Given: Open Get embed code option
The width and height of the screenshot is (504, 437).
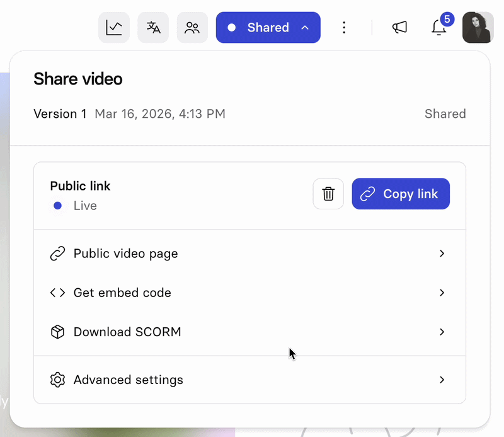Looking at the screenshot, I should tap(249, 293).
